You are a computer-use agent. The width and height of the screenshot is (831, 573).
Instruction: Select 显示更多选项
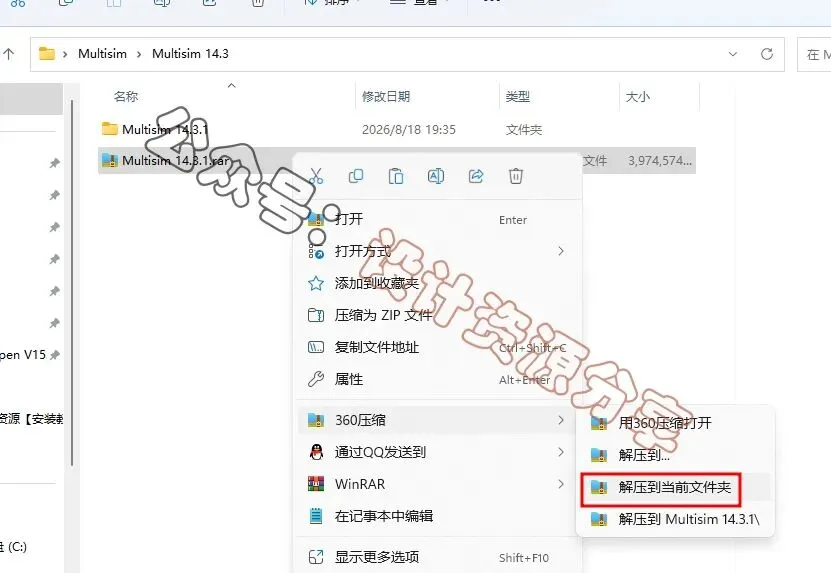(437, 557)
